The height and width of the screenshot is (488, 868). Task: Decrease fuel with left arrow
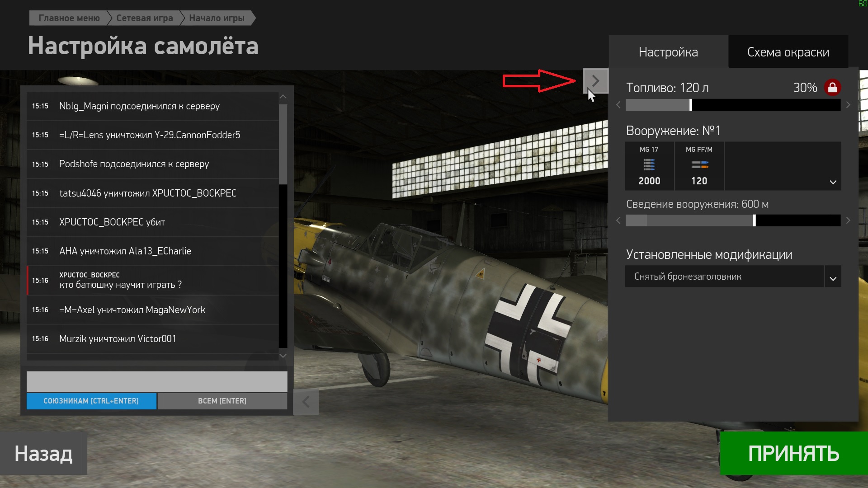618,105
